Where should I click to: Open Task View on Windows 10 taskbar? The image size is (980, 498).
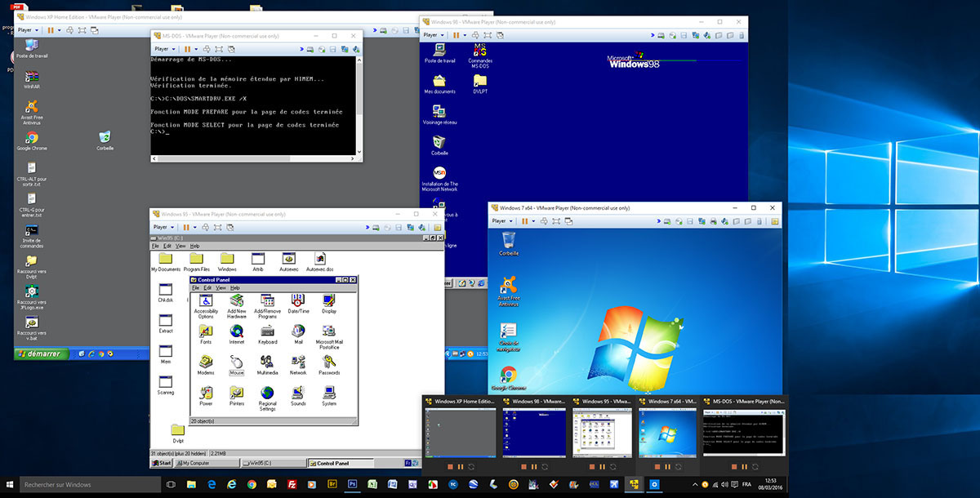171,485
